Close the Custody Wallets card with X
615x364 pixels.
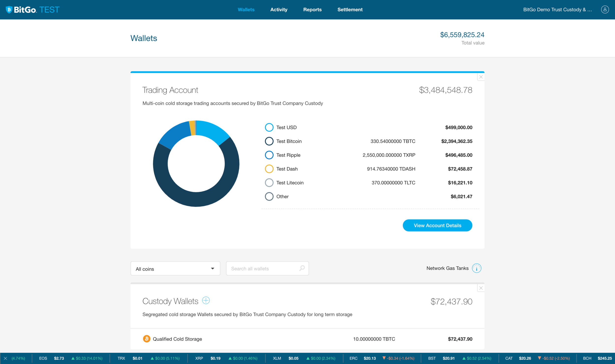(481, 288)
